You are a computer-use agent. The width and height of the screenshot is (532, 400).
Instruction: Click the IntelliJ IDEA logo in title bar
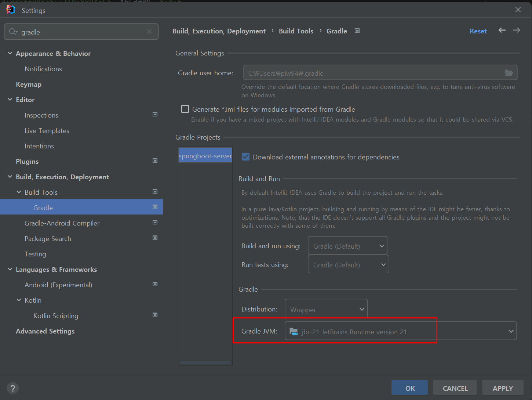11,10
